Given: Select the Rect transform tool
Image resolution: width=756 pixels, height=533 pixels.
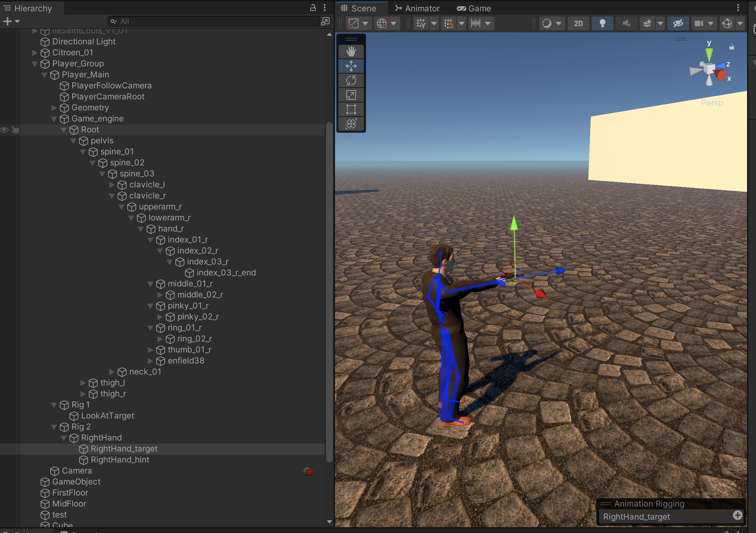Looking at the screenshot, I should [x=351, y=109].
